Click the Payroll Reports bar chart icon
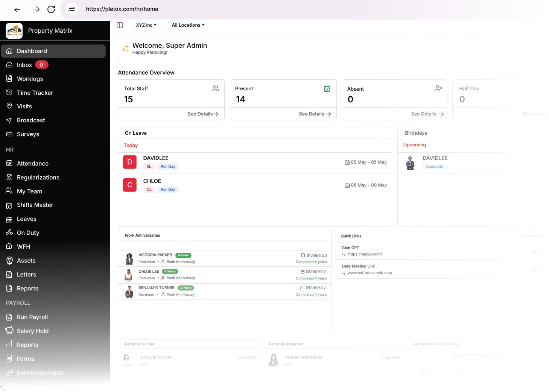Image resolution: width=549 pixels, height=392 pixels. click(x=9, y=343)
